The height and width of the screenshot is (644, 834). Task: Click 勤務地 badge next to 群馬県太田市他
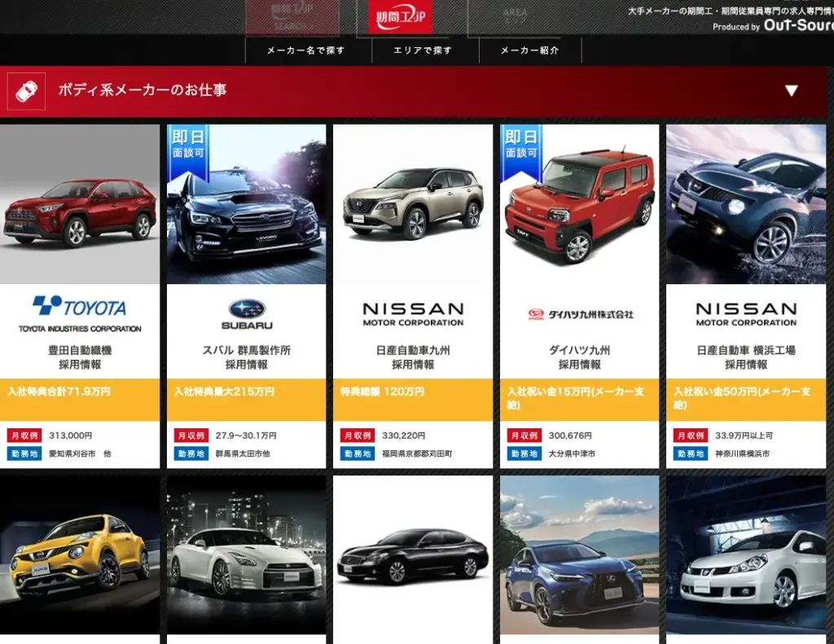[191, 453]
